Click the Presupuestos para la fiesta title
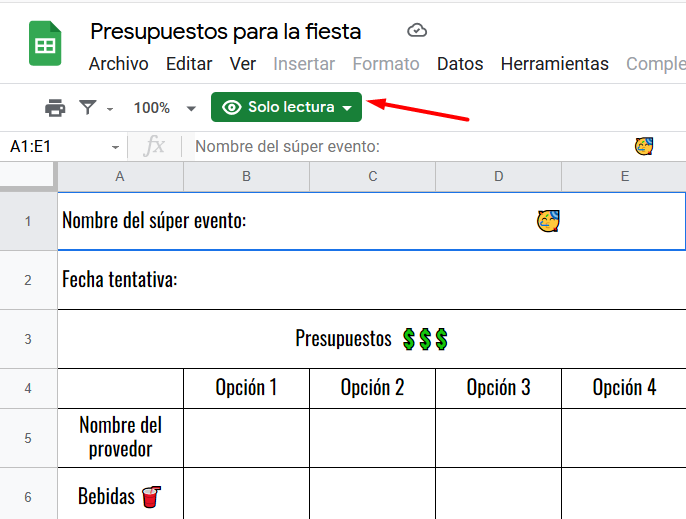Viewport: 686px width, 519px height. pyautogui.click(x=225, y=32)
